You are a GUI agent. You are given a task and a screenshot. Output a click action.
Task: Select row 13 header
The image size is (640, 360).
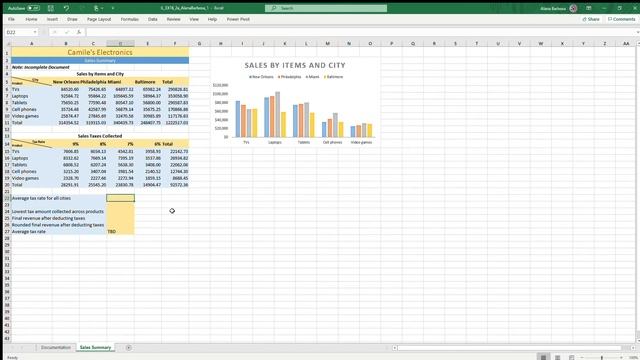click(x=7, y=136)
